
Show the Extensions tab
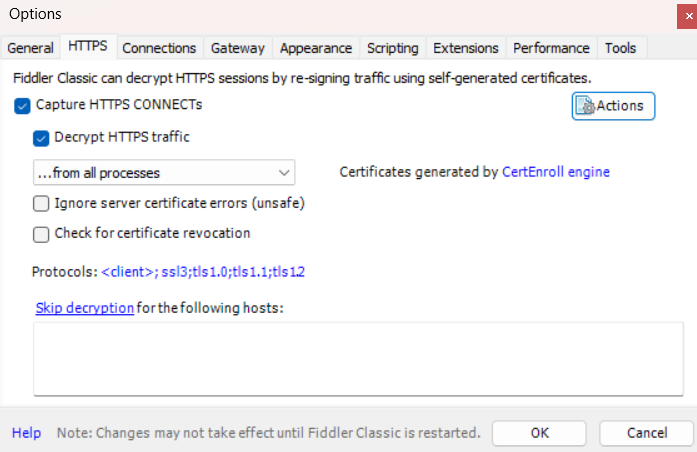coord(466,48)
